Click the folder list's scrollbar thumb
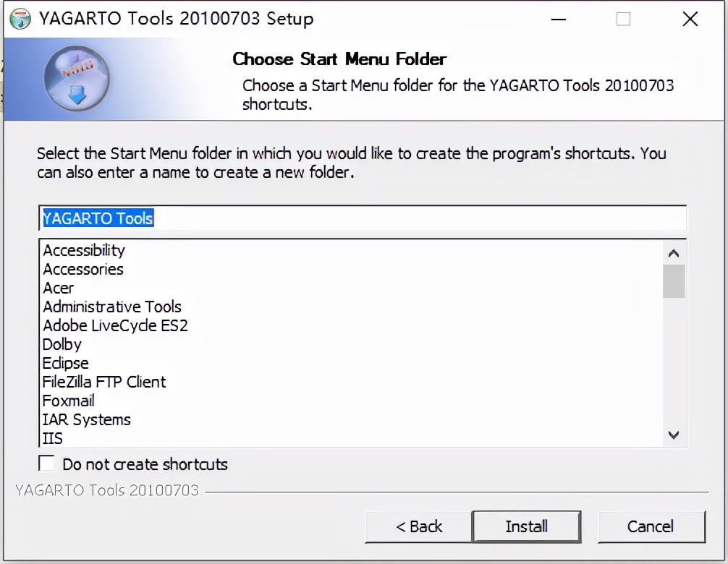728x564 pixels. pyautogui.click(x=674, y=281)
